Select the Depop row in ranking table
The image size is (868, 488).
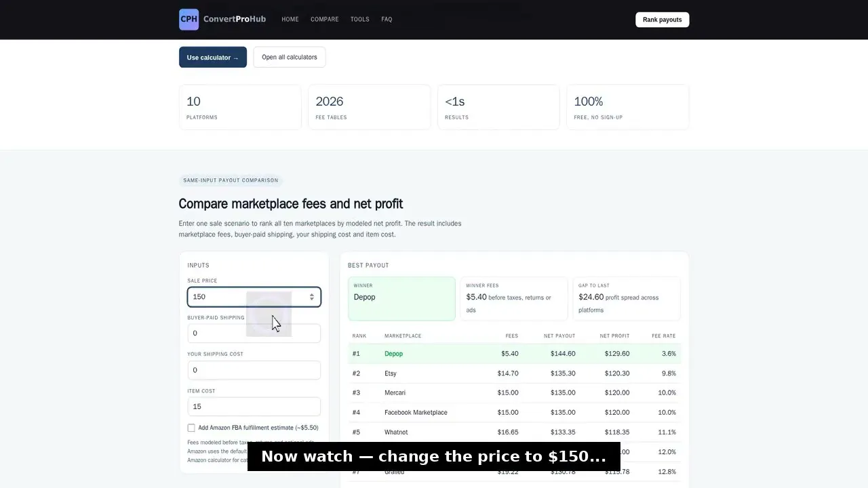515,354
